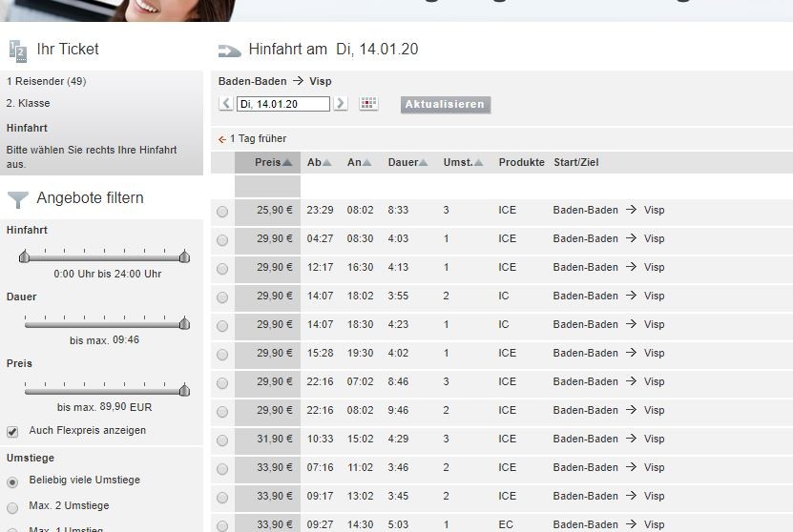This screenshot has height=532, width=793.
Task: Sort results by Dauer duration
Action: [407, 163]
